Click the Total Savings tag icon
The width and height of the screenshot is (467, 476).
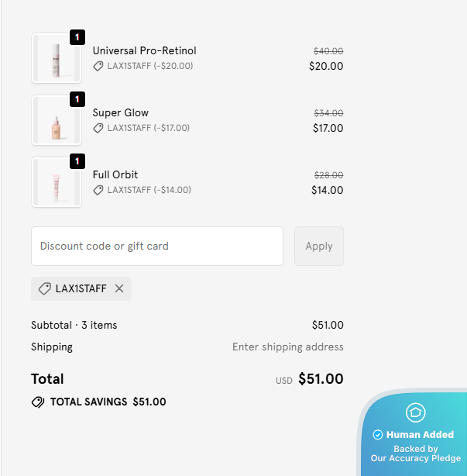pyautogui.click(x=38, y=402)
